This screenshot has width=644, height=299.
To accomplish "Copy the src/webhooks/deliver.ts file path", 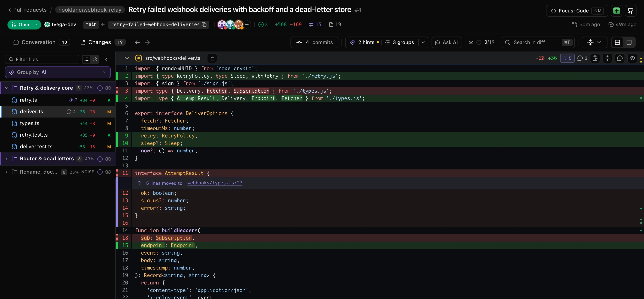I will coord(212,58).
